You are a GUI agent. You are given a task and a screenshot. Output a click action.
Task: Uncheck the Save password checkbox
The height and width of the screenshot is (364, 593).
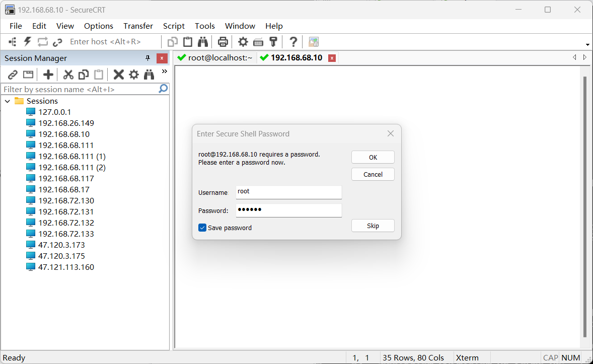(202, 228)
